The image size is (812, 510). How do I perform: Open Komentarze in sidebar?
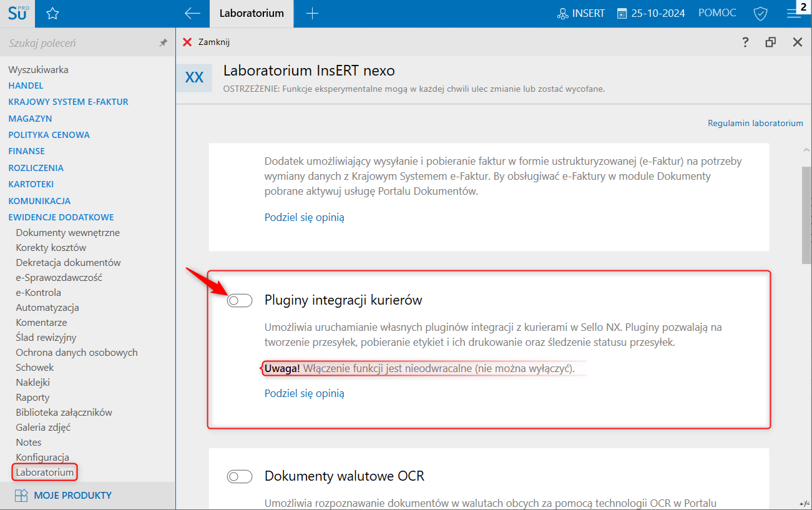41,323
